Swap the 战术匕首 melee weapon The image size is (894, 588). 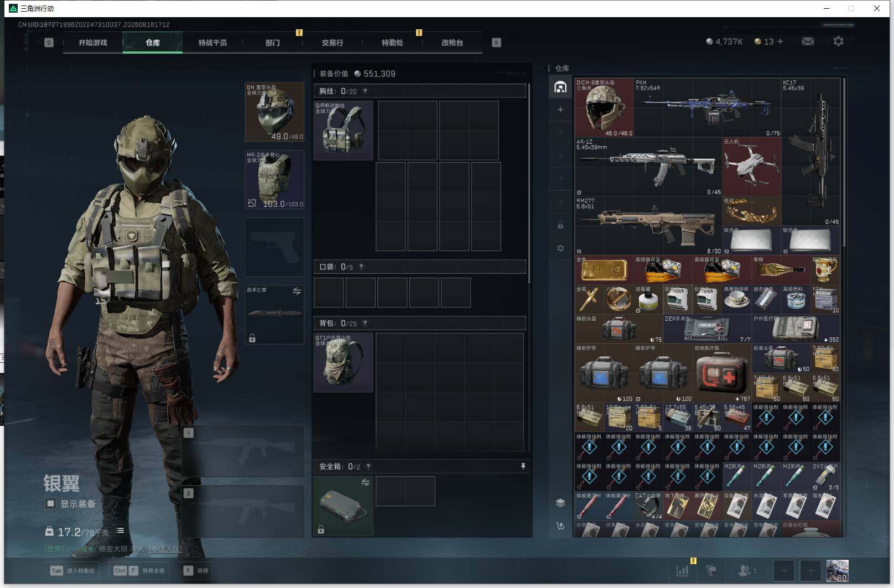click(297, 292)
